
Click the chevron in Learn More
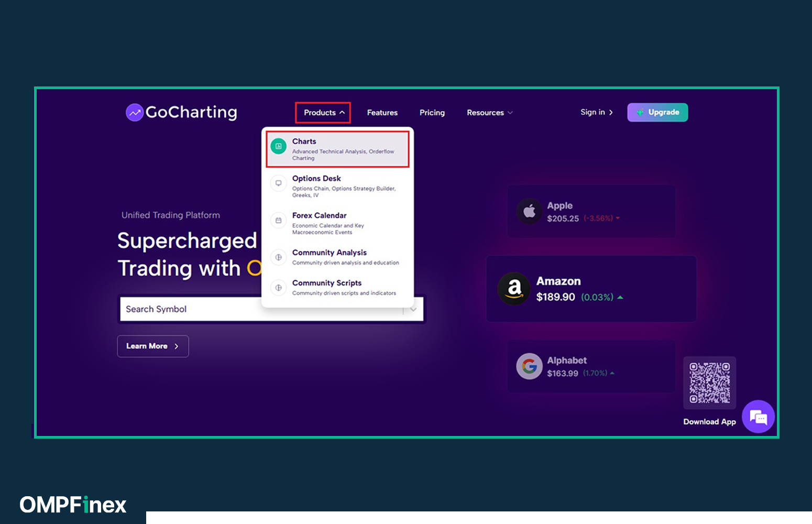177,346
